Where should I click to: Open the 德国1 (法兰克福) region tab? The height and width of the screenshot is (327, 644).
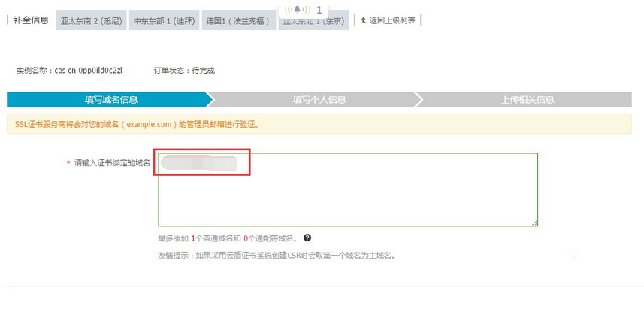coord(237,21)
